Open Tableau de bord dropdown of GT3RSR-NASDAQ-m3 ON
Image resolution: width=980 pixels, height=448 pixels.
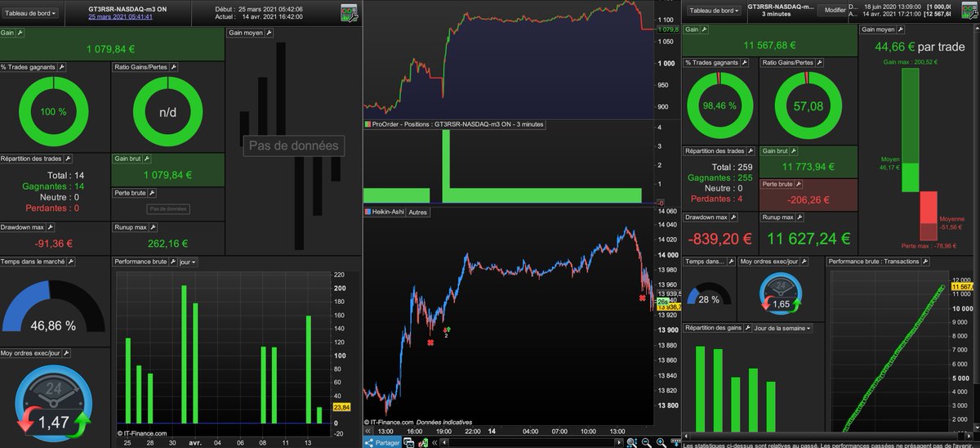pos(31,11)
